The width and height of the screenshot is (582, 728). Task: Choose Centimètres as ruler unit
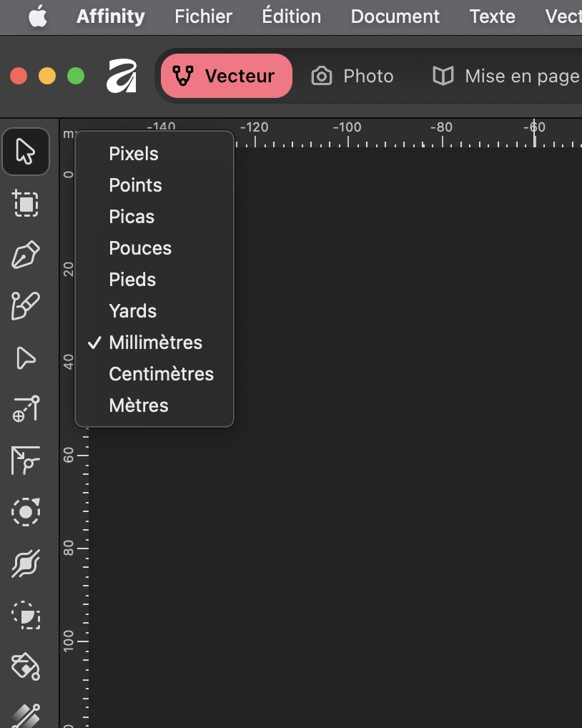(x=154, y=374)
